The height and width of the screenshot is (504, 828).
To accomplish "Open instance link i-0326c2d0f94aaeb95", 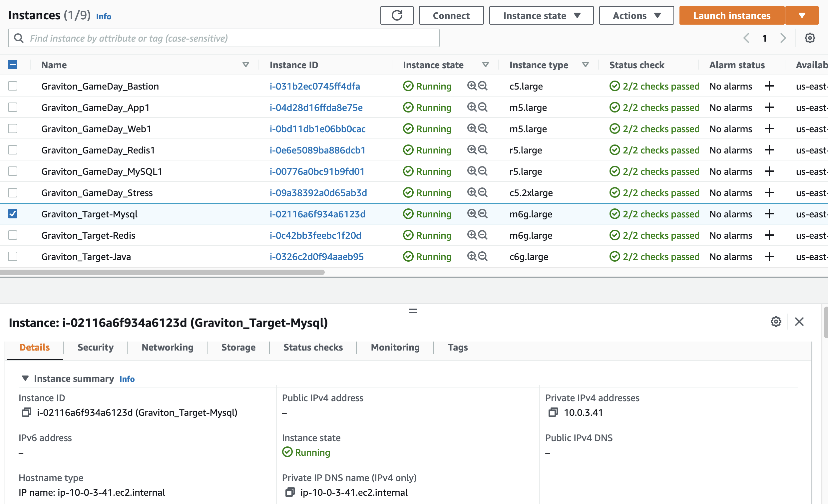I will 316,257.
